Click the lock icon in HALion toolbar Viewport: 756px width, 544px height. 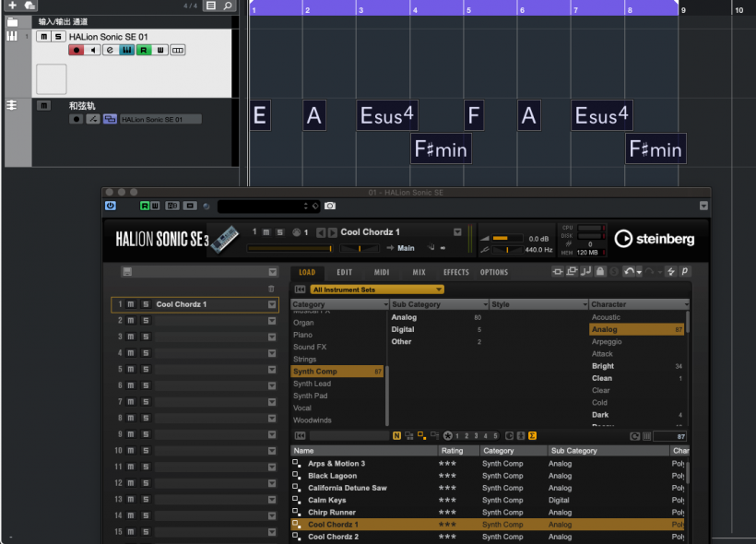tap(600, 271)
